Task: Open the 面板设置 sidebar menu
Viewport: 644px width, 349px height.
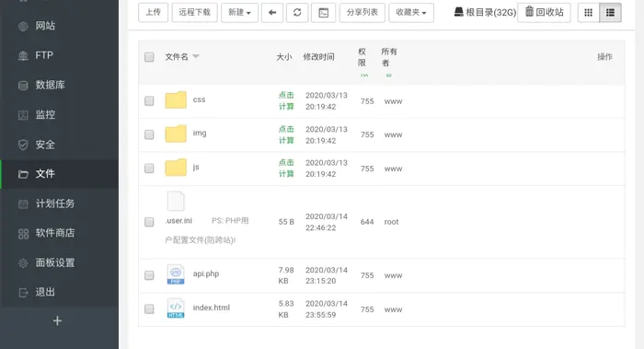Action: point(59,262)
